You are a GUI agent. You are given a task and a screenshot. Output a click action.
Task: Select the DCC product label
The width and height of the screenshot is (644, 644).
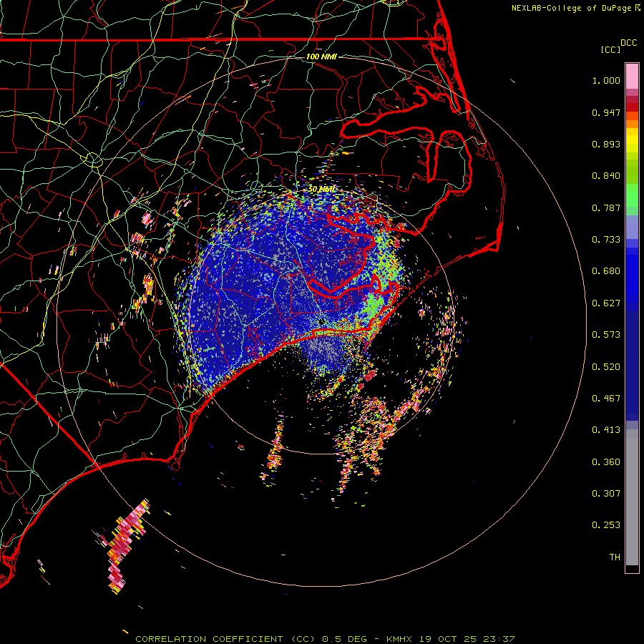click(628, 43)
